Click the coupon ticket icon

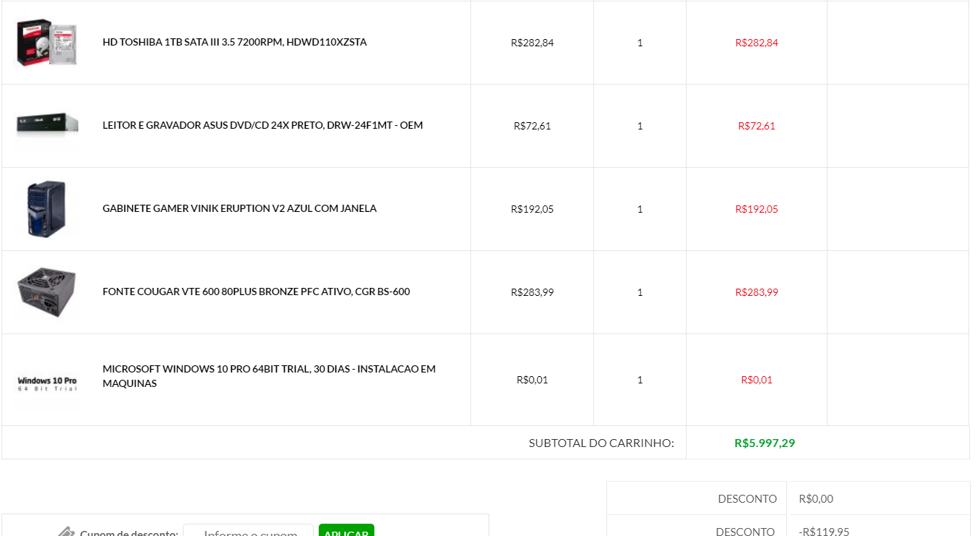pyautogui.click(x=66, y=532)
